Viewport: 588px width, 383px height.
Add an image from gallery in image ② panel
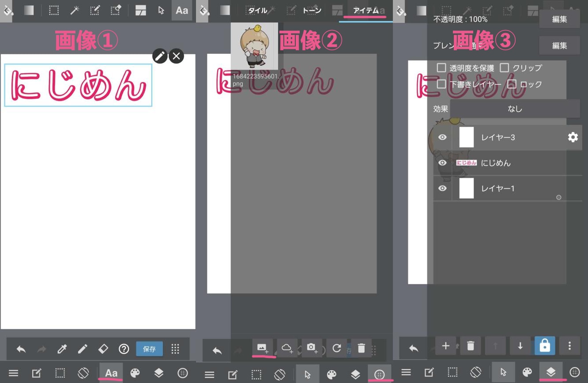coord(262,348)
